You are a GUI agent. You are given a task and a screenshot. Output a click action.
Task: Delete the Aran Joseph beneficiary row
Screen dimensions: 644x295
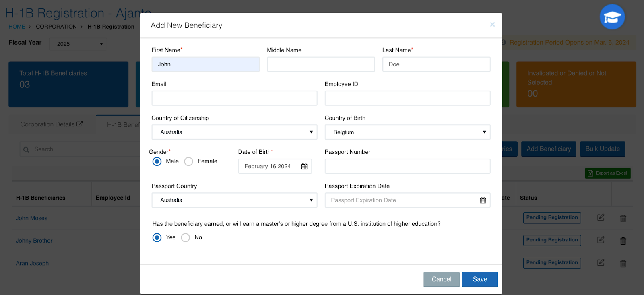623,264
